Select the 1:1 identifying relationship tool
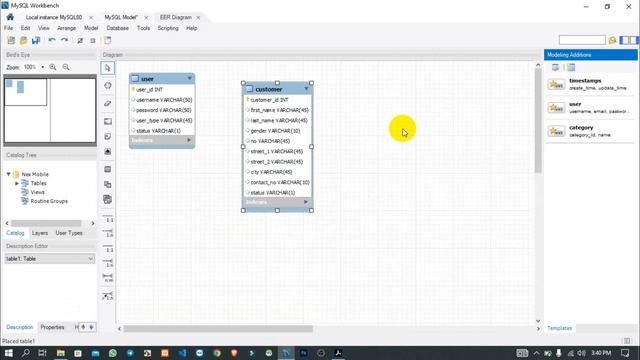Viewport: 640px width, 360px height. pos(108,248)
